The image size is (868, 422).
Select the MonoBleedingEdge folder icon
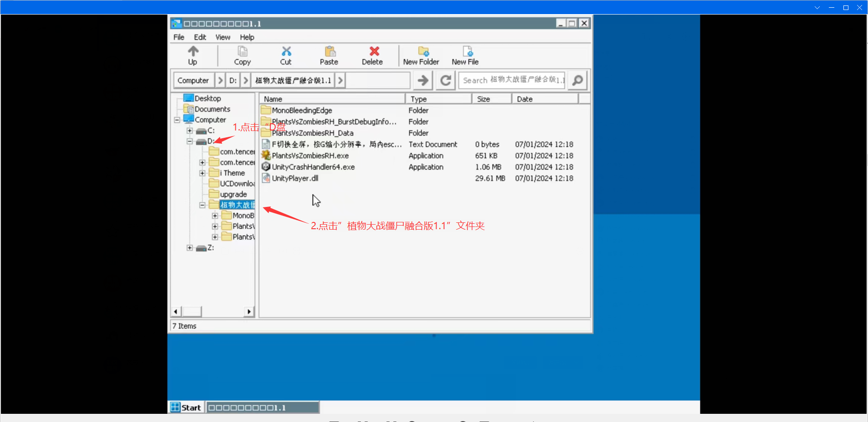pos(266,110)
